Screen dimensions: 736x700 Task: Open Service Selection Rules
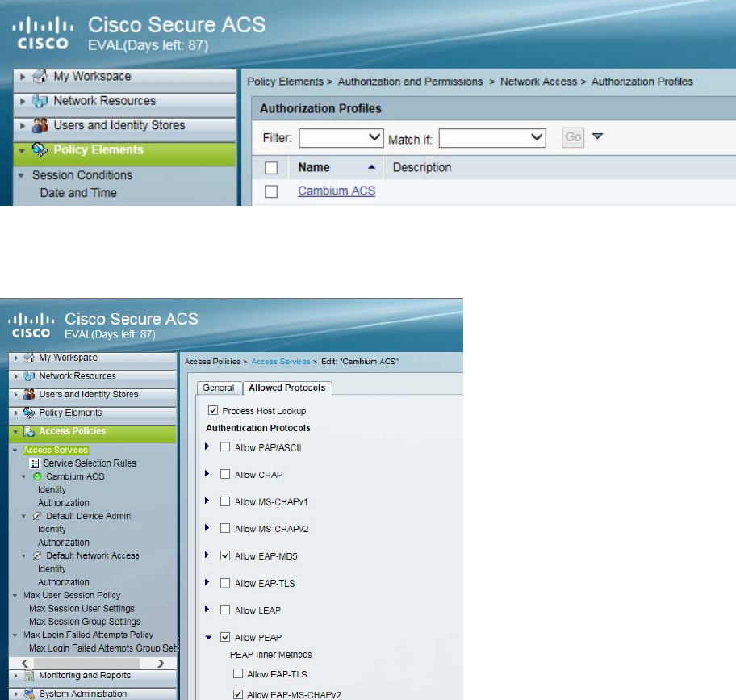(90, 463)
